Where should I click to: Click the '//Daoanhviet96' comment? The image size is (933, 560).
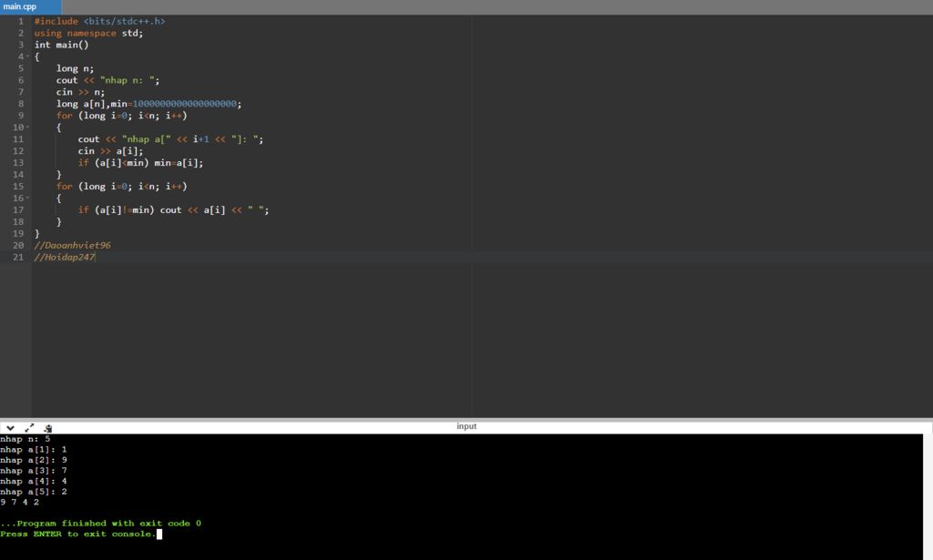coord(73,246)
